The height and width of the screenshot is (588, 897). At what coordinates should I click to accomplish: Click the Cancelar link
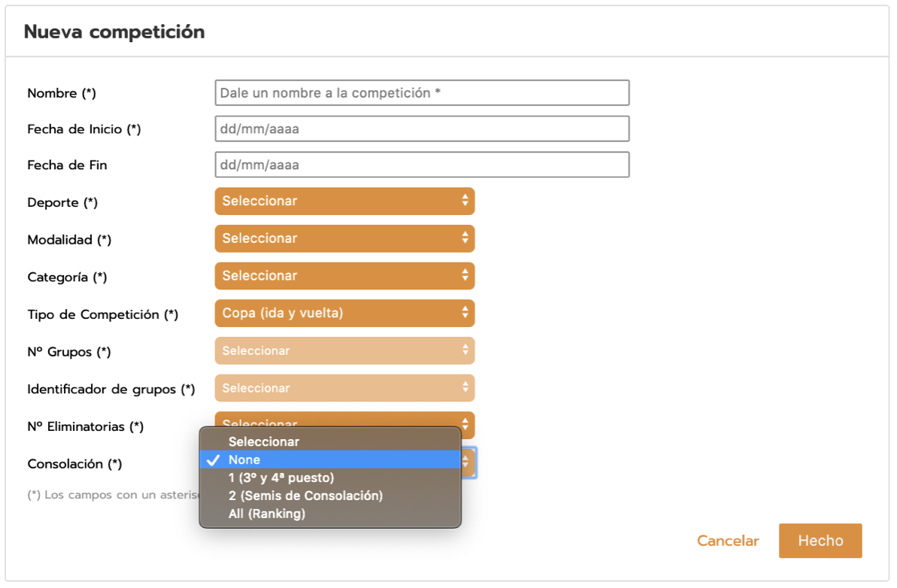pos(728,541)
